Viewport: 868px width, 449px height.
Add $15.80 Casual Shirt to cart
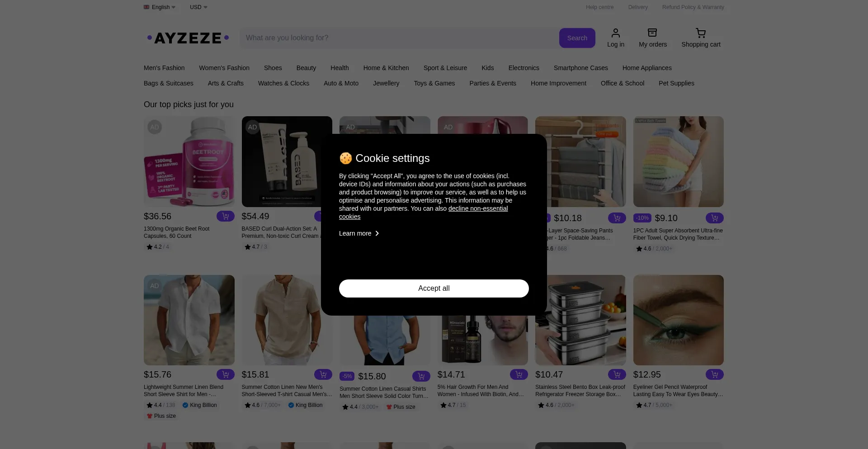[421, 376]
